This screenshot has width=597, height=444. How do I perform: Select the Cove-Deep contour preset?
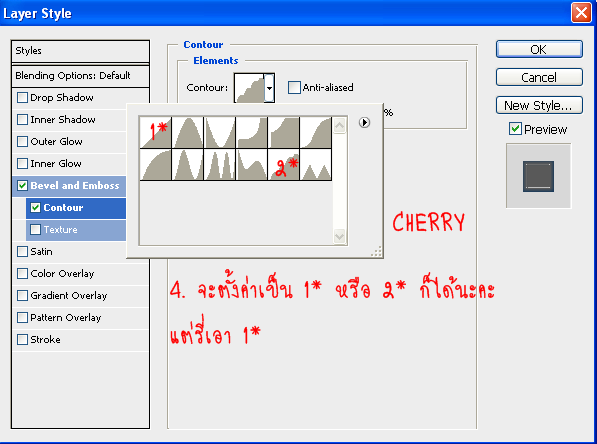[x=252, y=132]
